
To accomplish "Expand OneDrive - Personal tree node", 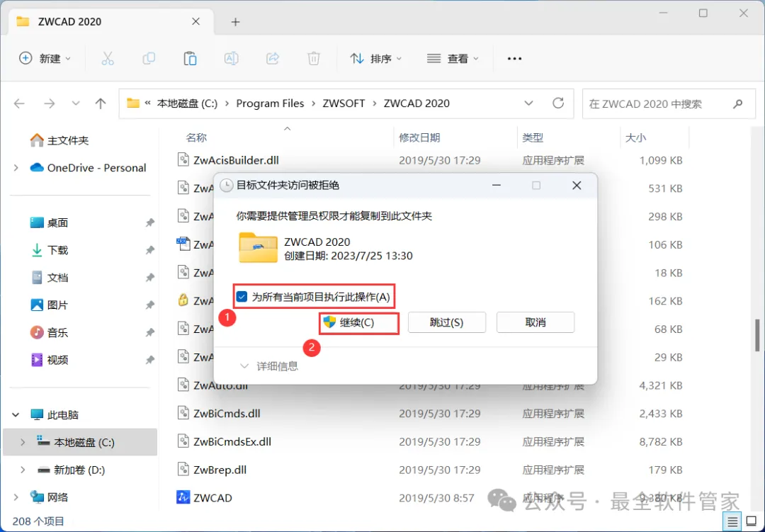I will 16,168.
